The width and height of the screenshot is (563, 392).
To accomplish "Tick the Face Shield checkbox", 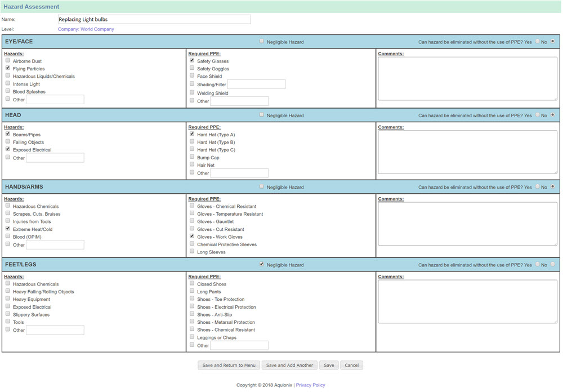I will pyautogui.click(x=192, y=75).
